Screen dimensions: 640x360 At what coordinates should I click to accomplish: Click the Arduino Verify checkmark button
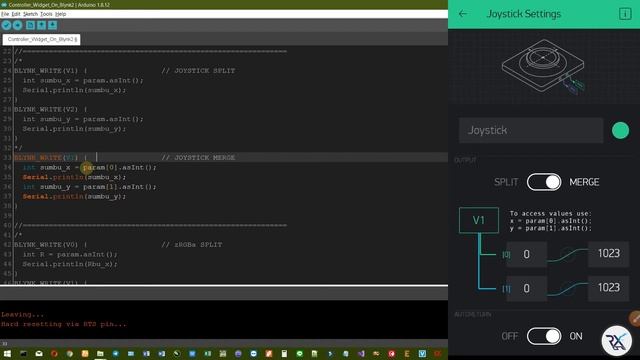(x=6, y=25)
